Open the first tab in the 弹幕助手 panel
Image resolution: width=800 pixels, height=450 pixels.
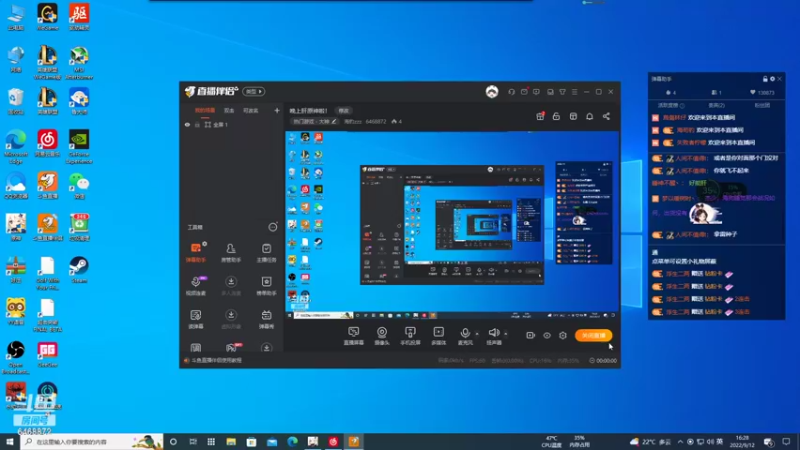[x=671, y=106]
